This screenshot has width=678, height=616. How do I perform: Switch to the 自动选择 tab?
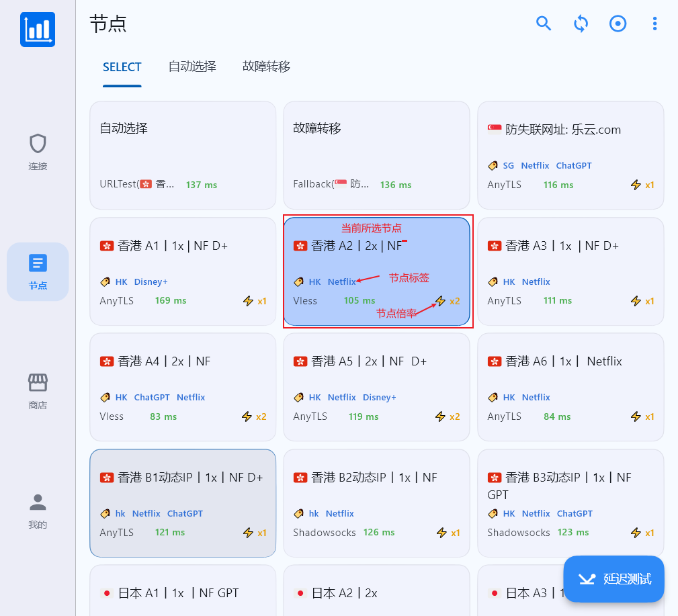tap(192, 67)
